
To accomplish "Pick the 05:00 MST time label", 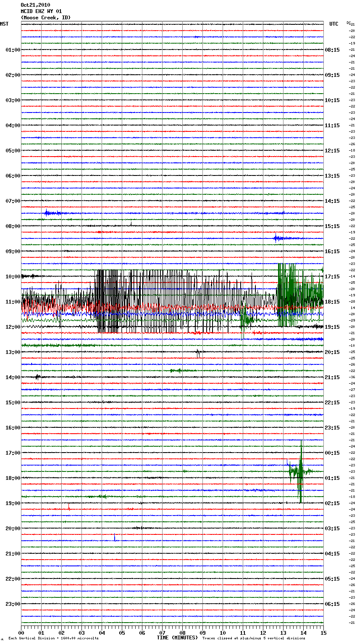I will (13, 151).
